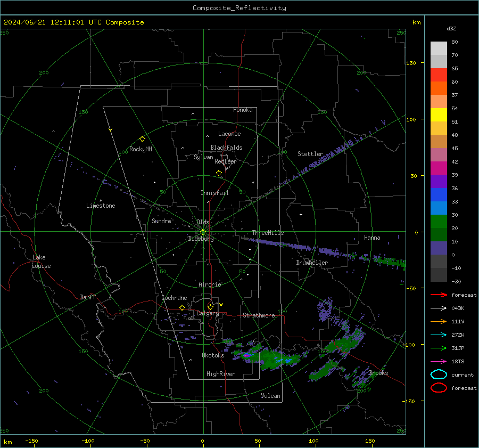Image resolution: width=479 pixels, height=448 pixels.
Task: Click the yellow diamond marker under Cochrane
Action: (x=182, y=307)
